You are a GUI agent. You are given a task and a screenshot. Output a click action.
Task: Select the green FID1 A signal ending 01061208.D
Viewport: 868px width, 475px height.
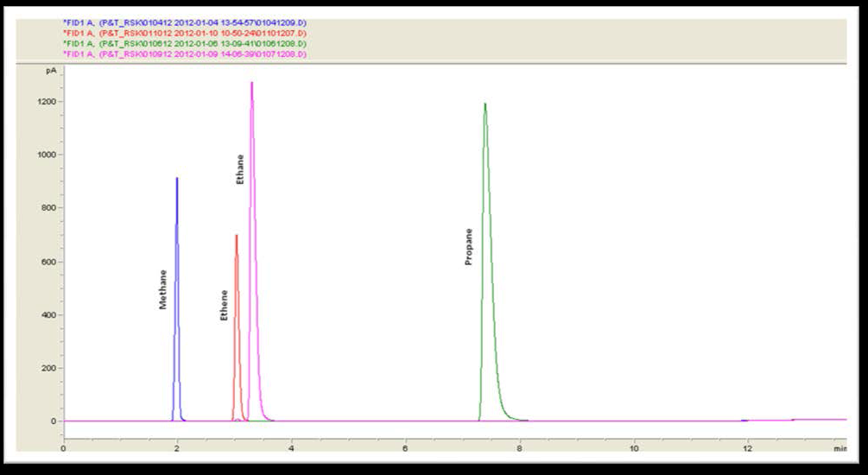[185, 44]
